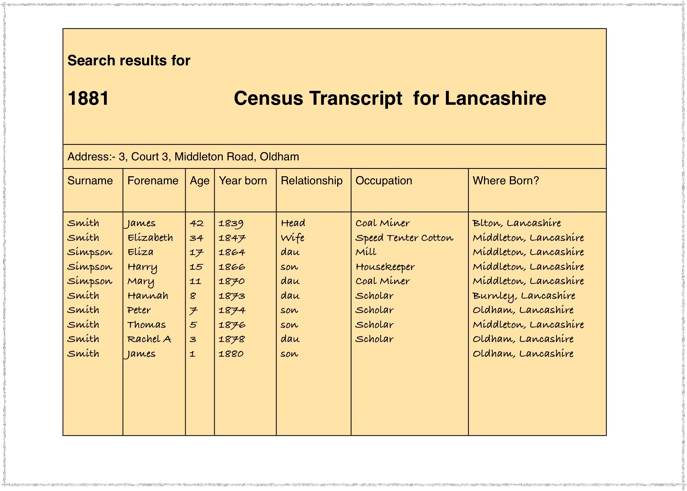
Task: Click the forename Hannah
Action: (147, 296)
